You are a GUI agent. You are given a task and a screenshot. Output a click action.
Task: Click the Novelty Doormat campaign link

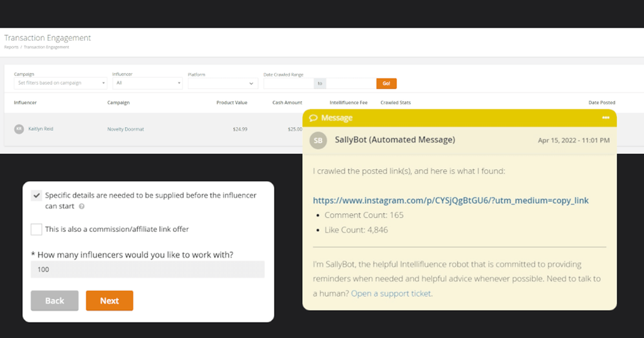[x=125, y=129]
